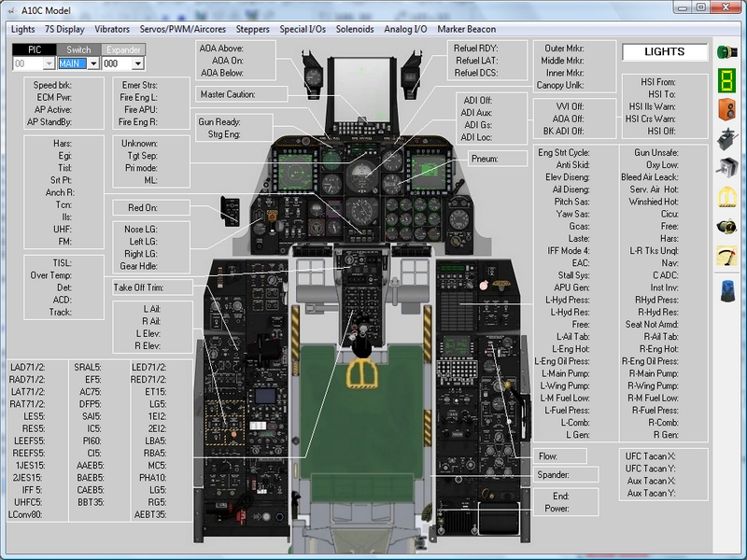Viewport: 747px width, 560px height.
Task: Open the Lights menu
Action: coord(22,29)
